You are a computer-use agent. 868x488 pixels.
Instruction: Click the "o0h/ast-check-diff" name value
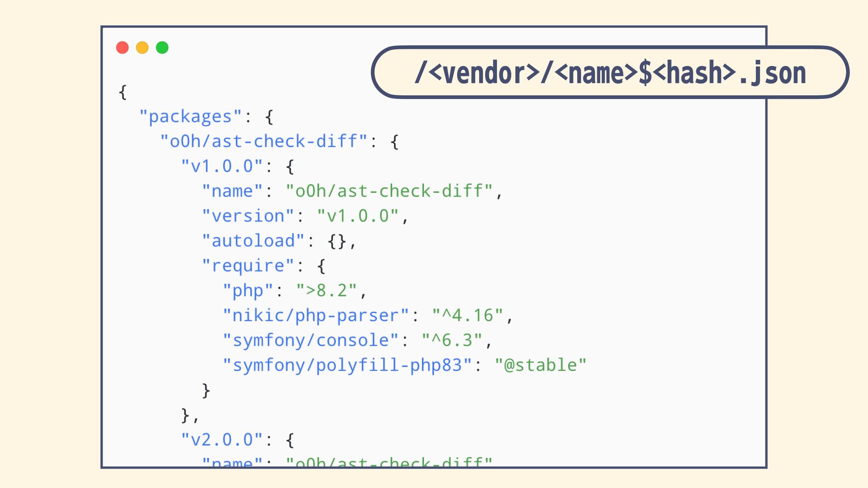point(389,191)
